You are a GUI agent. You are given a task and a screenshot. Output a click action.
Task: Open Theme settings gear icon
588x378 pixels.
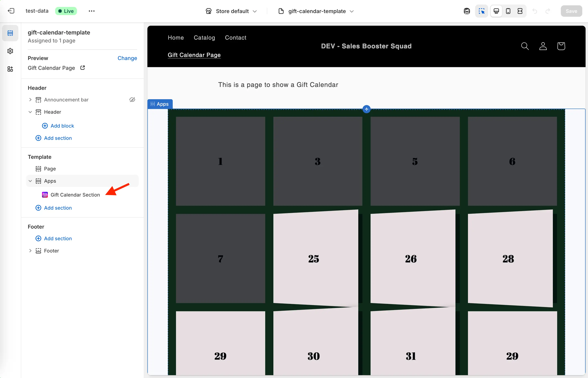click(10, 51)
